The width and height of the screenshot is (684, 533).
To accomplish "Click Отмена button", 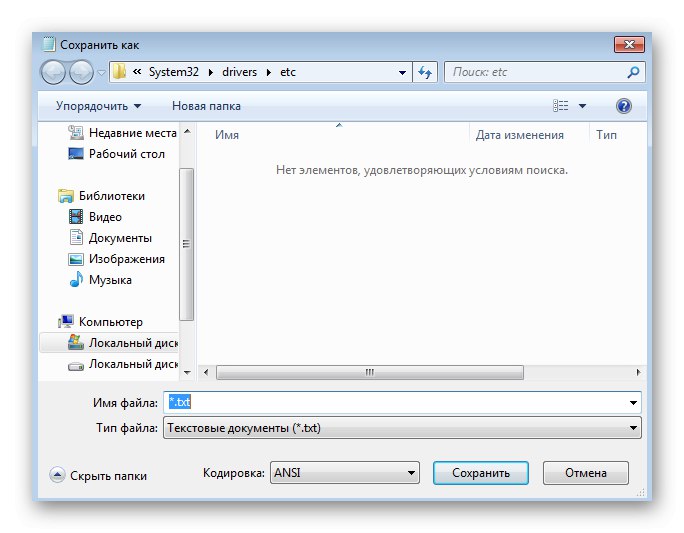I will pyautogui.click(x=586, y=473).
